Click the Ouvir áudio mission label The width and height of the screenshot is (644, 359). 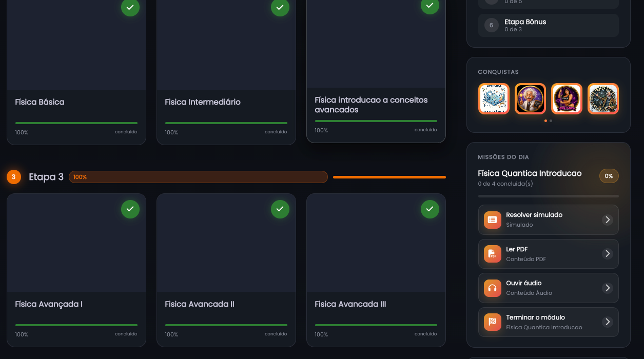(524, 283)
